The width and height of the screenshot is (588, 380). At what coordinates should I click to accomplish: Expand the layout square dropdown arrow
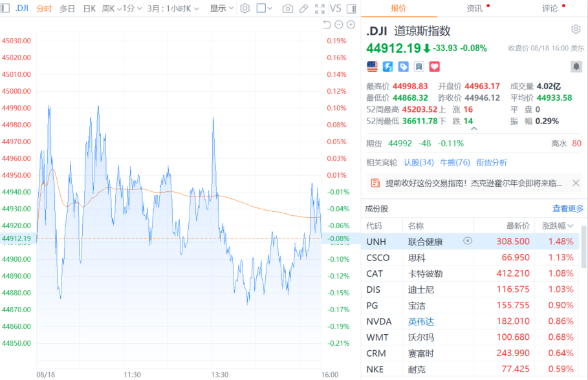tap(270, 8)
